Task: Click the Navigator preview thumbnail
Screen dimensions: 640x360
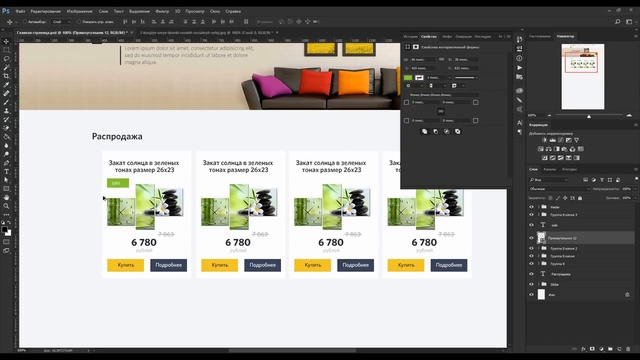Action: click(x=583, y=77)
